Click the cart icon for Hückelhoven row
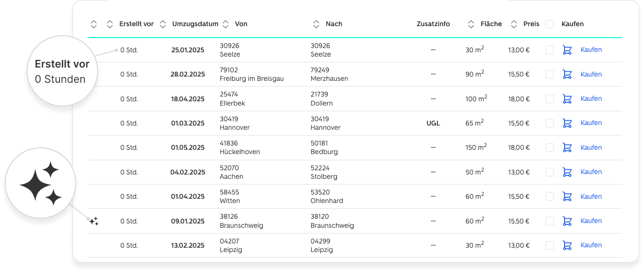Screen dimensions: 644x272 (567, 147)
